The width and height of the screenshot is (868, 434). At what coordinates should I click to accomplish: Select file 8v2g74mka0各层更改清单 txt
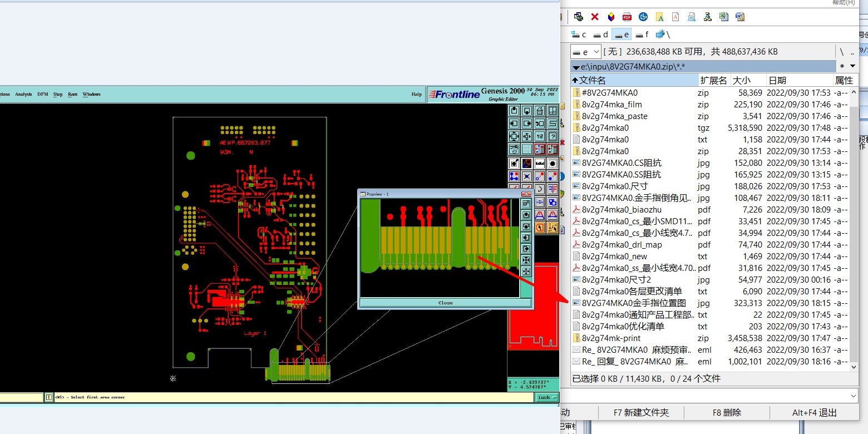click(x=710, y=291)
